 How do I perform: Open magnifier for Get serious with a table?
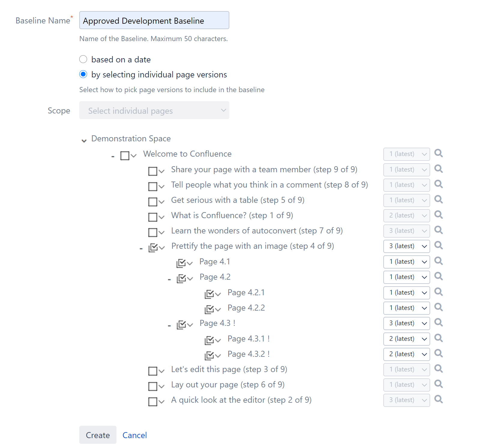[439, 200]
